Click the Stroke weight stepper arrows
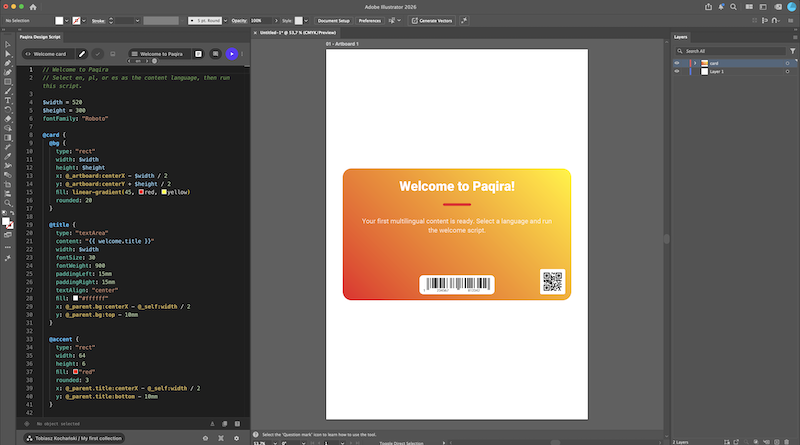 click(x=111, y=21)
